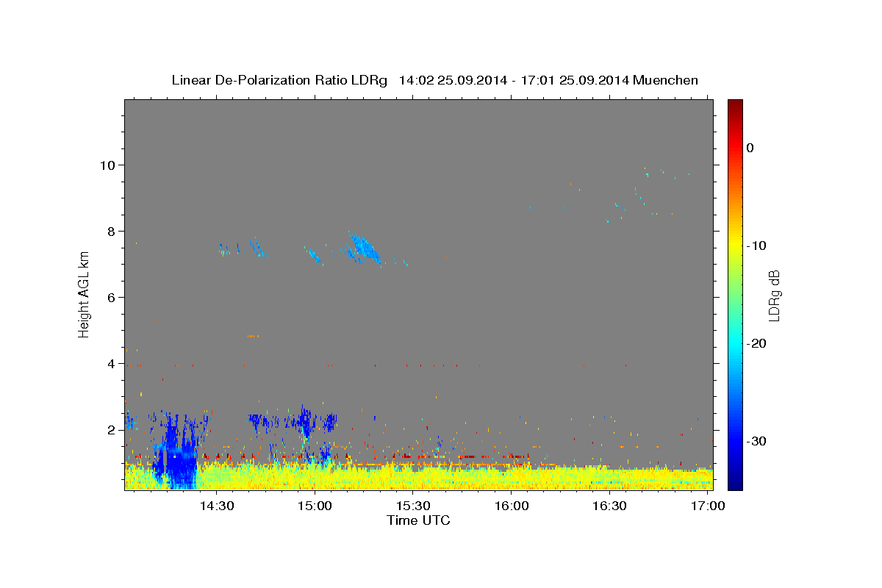Click the 'Time UTC' axis label

[418, 520]
